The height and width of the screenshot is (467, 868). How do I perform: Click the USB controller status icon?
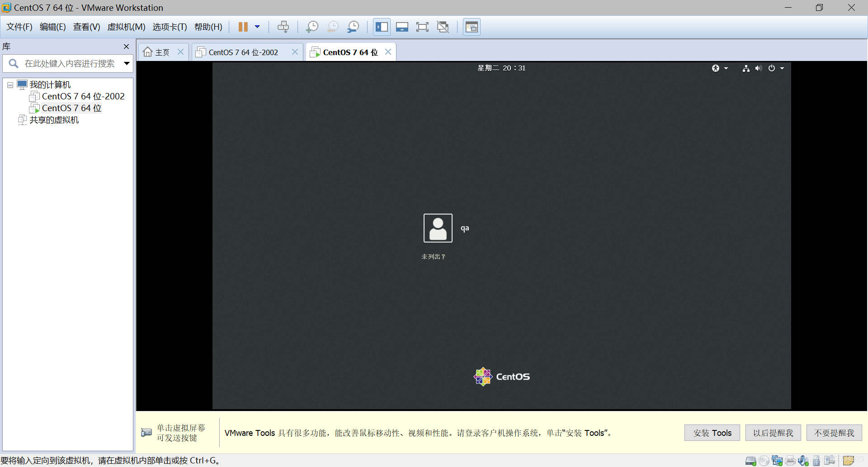tap(816, 461)
